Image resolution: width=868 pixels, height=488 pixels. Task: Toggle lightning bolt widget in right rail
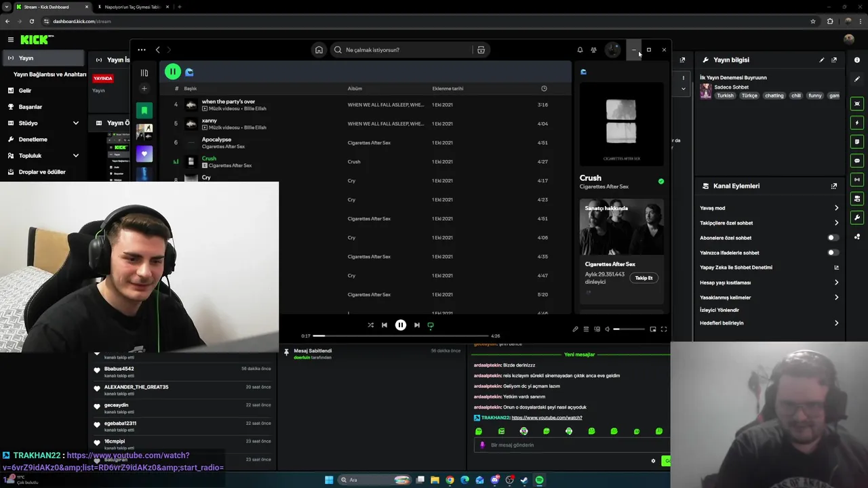[857, 123]
